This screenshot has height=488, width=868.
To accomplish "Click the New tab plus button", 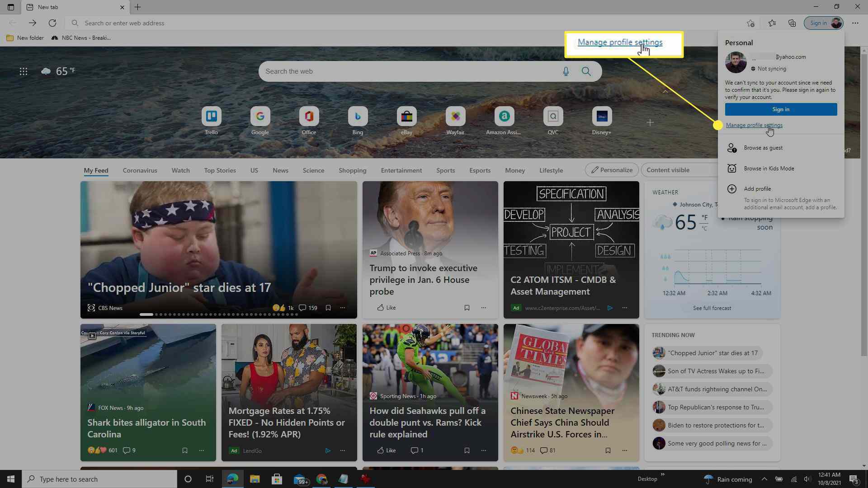I will click(138, 7).
